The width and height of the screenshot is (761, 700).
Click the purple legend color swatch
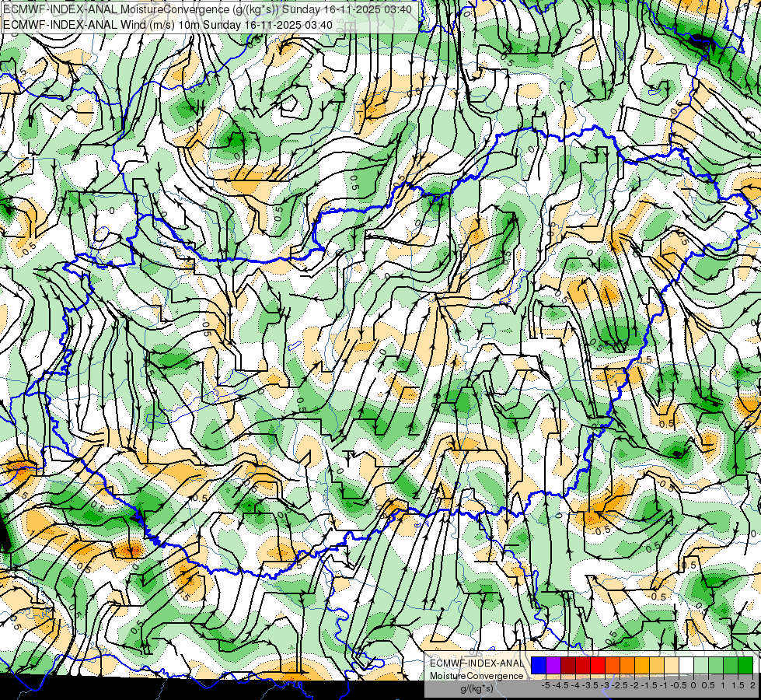(x=553, y=666)
